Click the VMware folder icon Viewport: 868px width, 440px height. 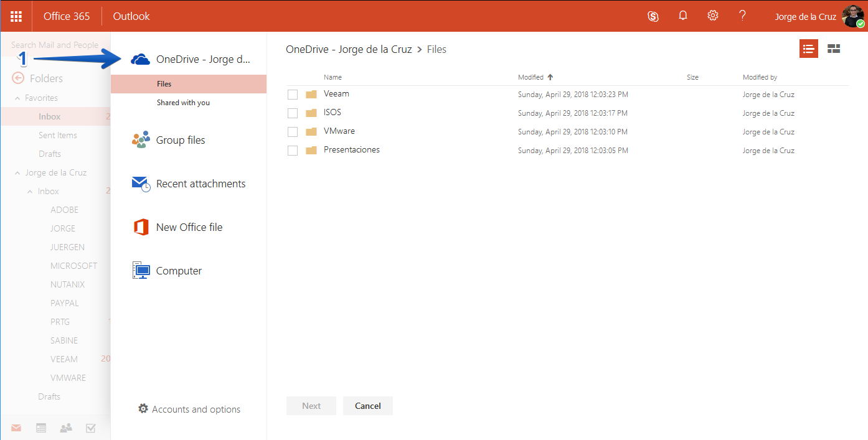click(311, 132)
